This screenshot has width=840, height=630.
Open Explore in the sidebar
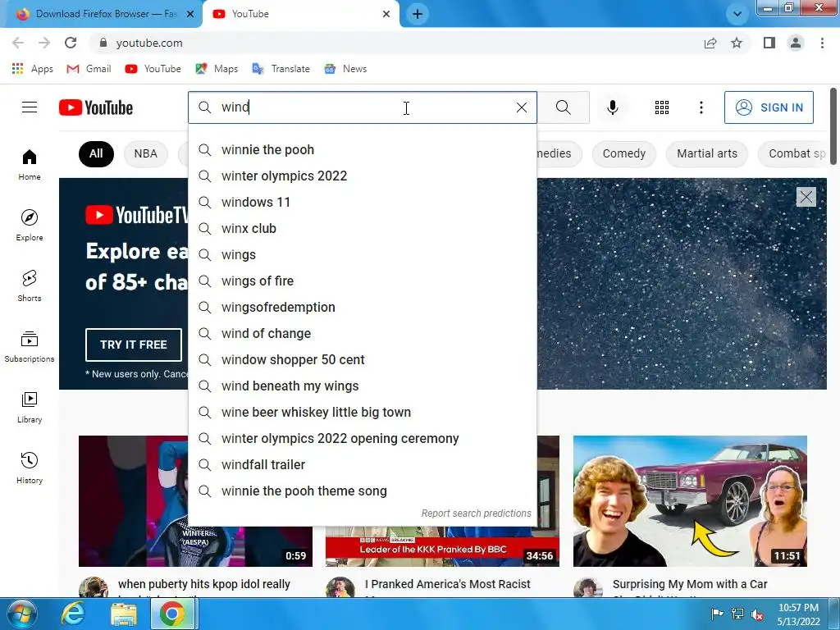(x=30, y=225)
